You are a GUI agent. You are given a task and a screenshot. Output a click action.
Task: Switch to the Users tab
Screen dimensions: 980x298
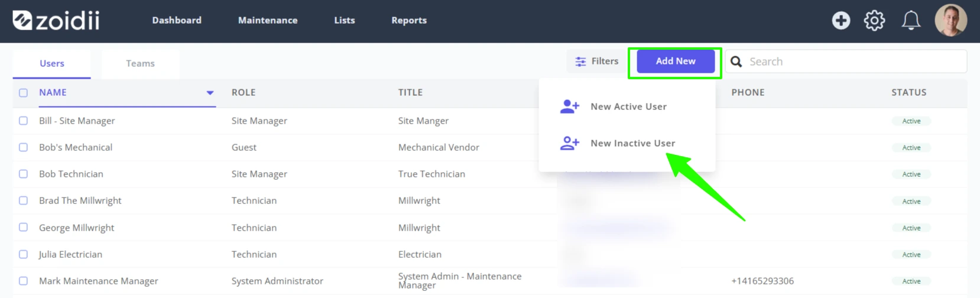pyautogui.click(x=52, y=63)
